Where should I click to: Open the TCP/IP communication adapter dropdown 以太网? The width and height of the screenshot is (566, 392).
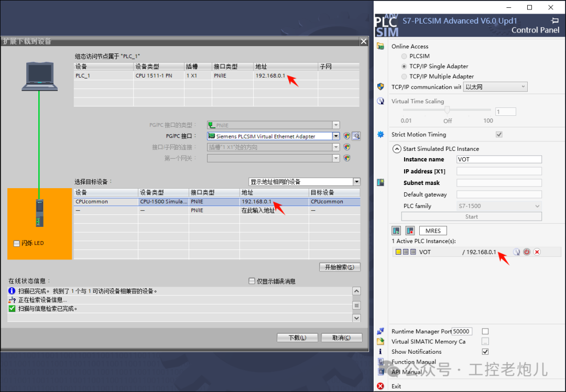[495, 86]
